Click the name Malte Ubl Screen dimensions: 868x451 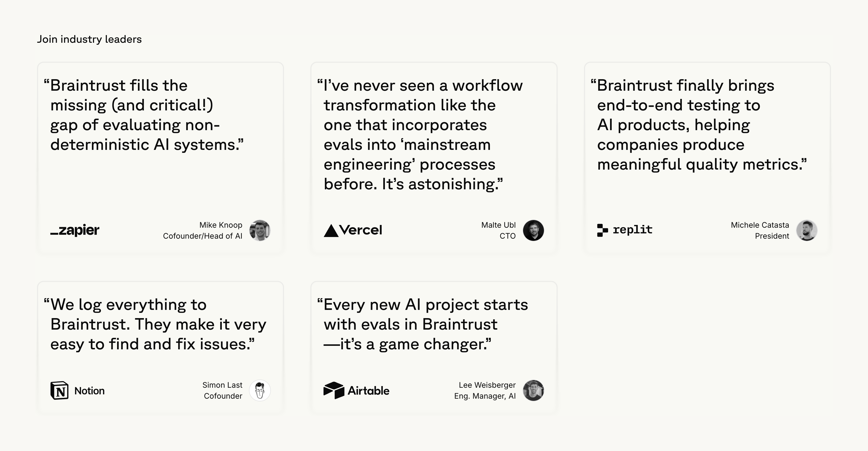(498, 225)
